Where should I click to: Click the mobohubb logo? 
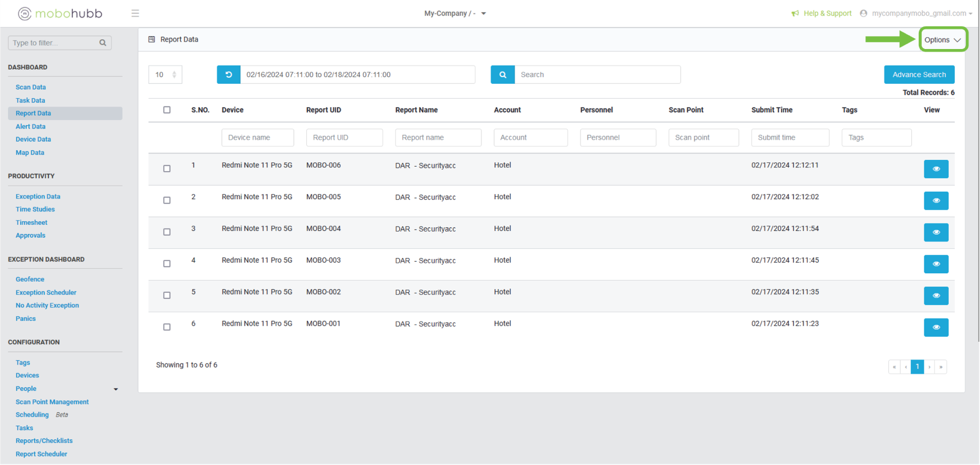pos(60,13)
